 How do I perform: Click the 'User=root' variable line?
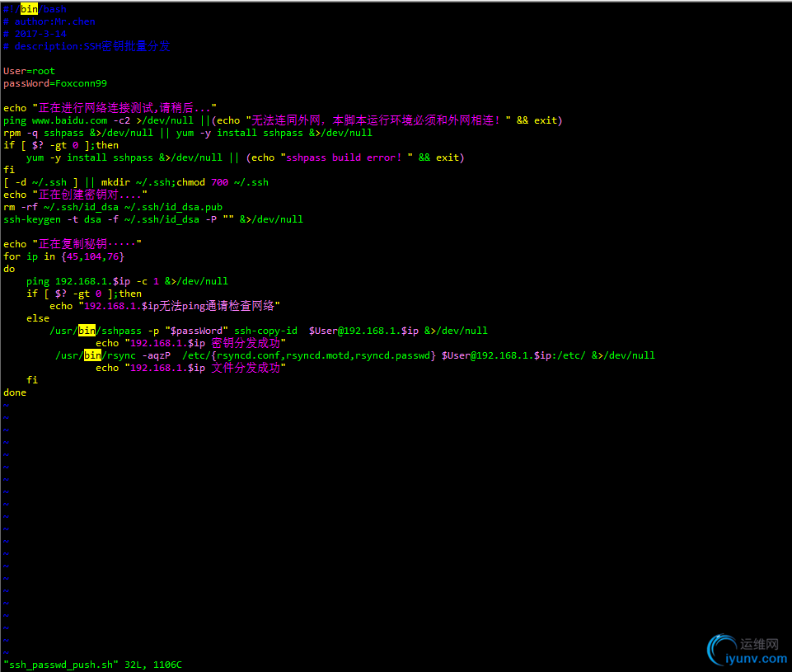click(x=29, y=71)
